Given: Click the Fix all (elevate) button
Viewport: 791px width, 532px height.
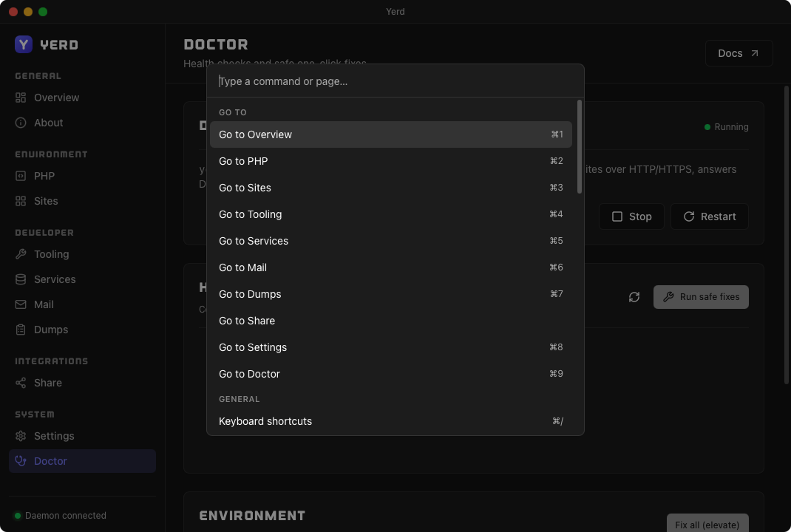Looking at the screenshot, I should pyautogui.click(x=707, y=523).
